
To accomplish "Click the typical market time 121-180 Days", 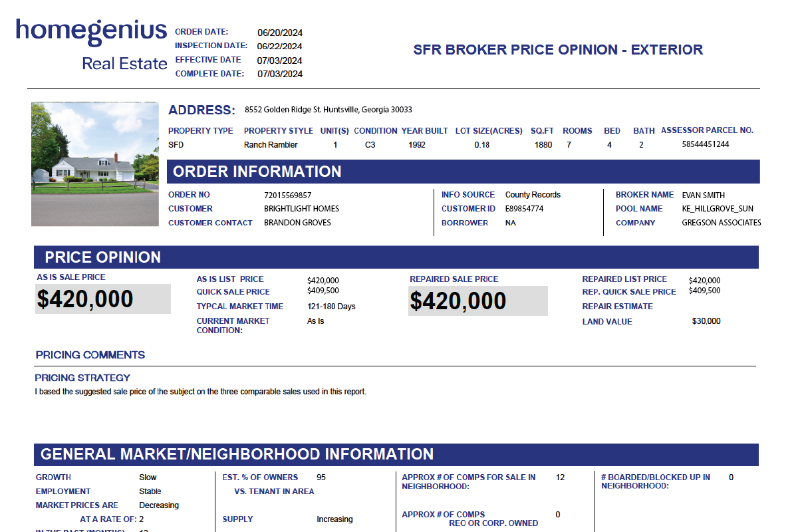I will coord(331,307).
